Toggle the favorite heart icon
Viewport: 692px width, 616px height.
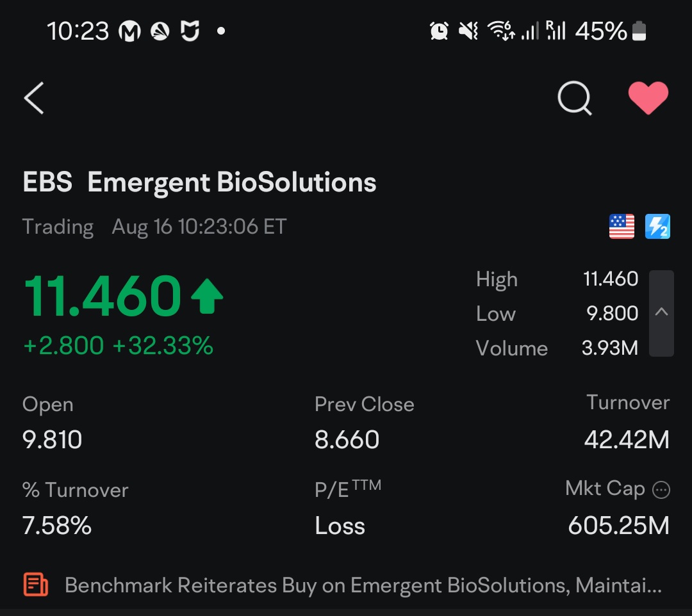click(648, 98)
